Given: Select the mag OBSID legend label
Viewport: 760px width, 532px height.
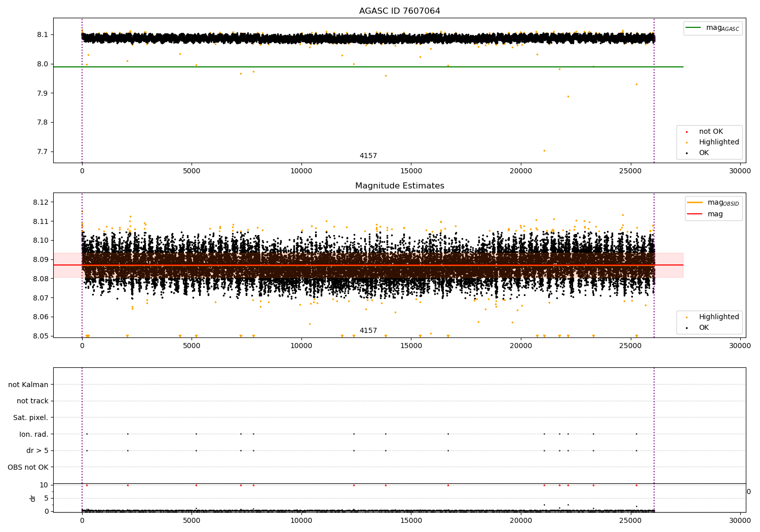Looking at the screenshot, I should pyautogui.click(x=724, y=203).
